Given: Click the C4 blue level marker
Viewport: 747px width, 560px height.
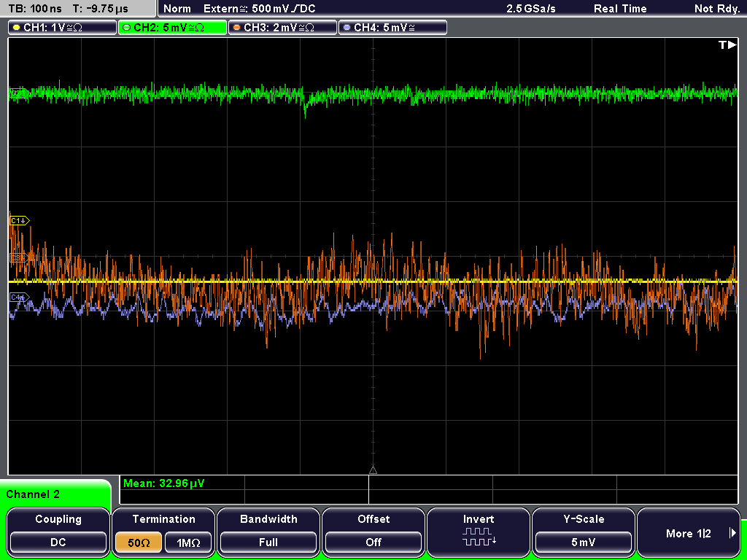Looking at the screenshot, I should click(20, 297).
